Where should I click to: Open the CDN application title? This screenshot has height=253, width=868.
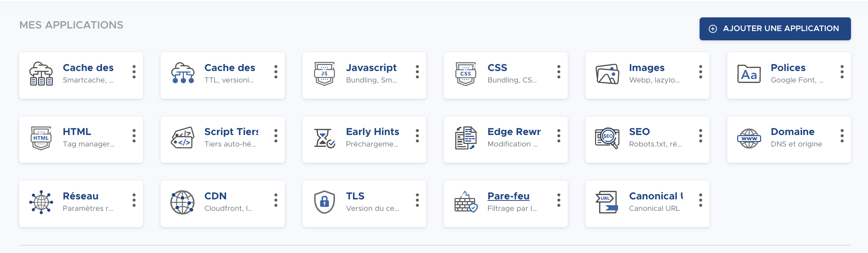point(215,196)
